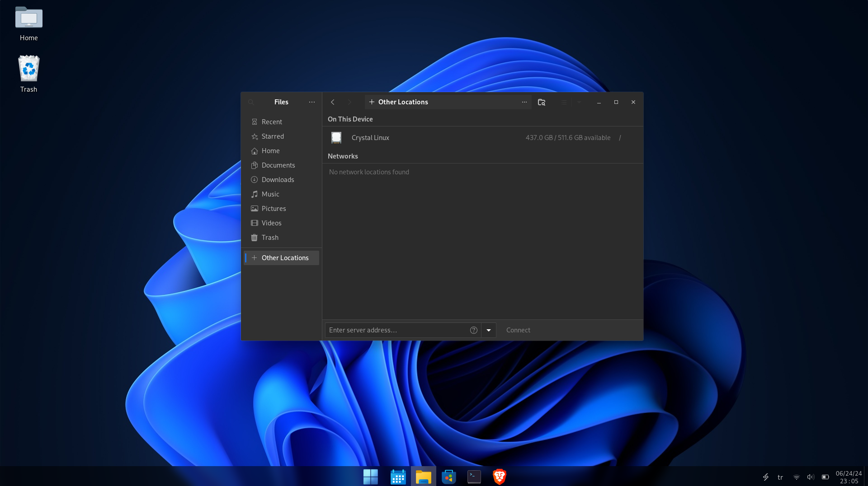The height and width of the screenshot is (486, 868).
Task: Open the Files main menu (three dots)
Action: (312, 102)
